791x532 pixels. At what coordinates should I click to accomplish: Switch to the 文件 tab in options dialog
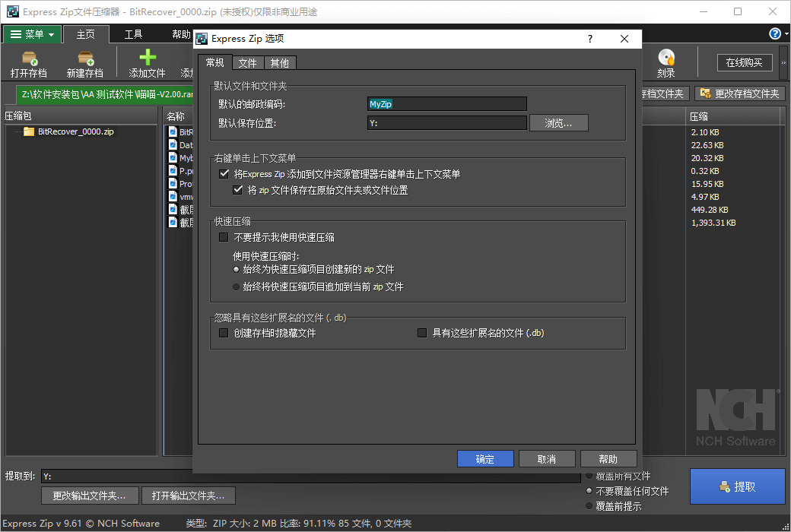coord(248,63)
